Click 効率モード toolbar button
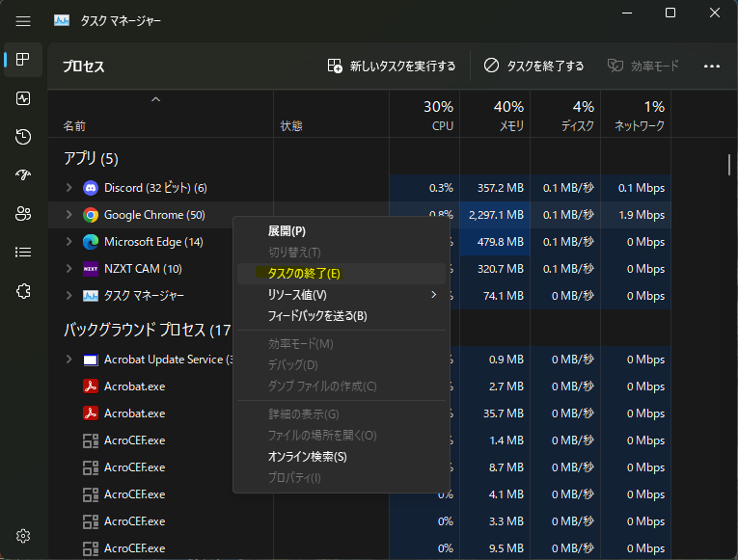Screen dimensions: 738x560 (642, 66)
